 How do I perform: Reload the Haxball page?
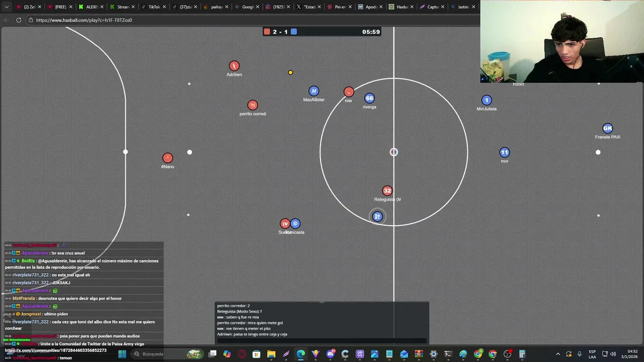[19, 20]
